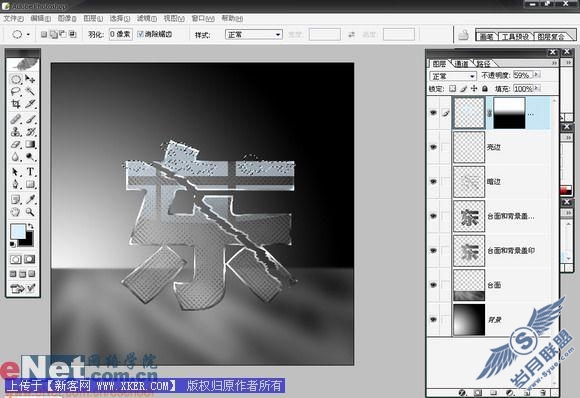This screenshot has width=580, height=398.
Task: Select the Slice tool
Action: 30,104
